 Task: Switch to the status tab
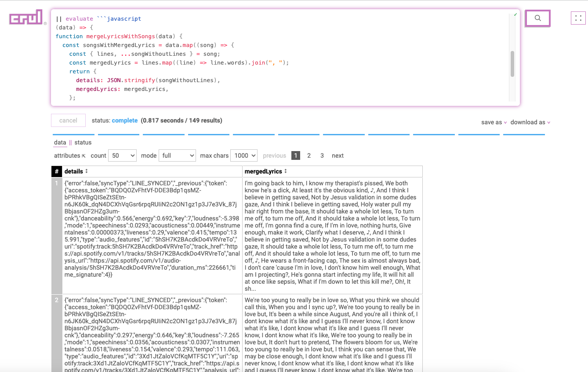(x=83, y=142)
